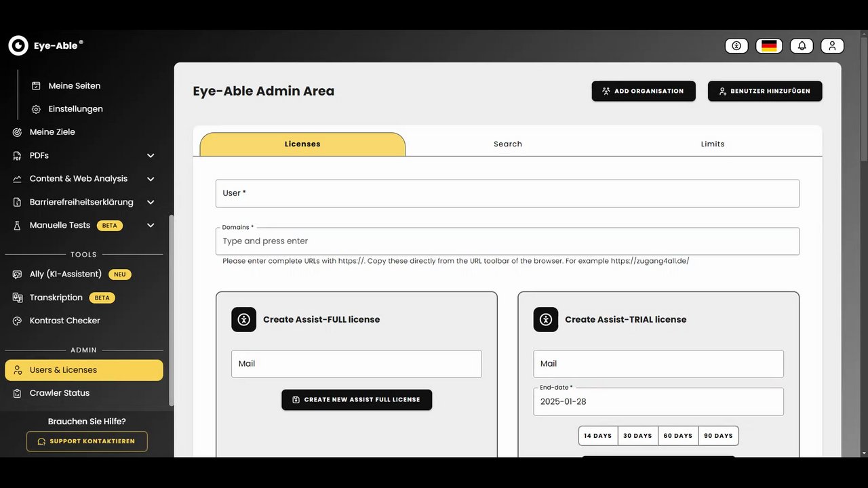The height and width of the screenshot is (488, 868).
Task: Open the user profile icon
Action: click(x=832, y=45)
